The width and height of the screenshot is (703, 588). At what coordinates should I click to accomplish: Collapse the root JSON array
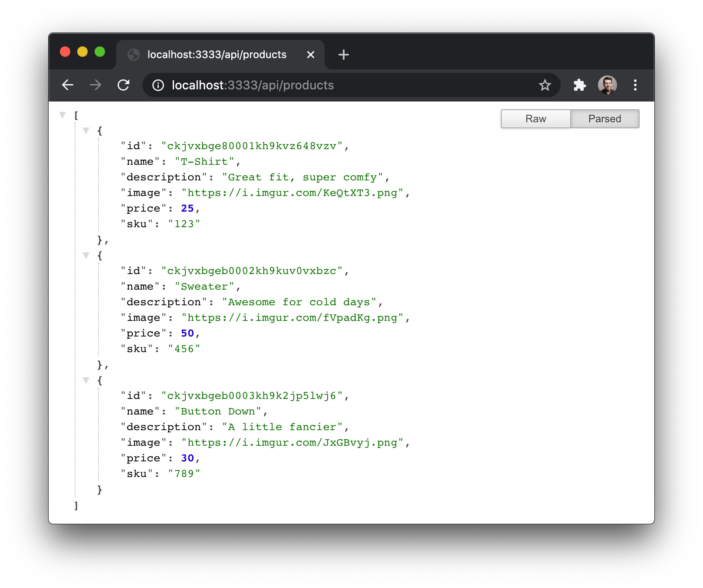point(63,114)
